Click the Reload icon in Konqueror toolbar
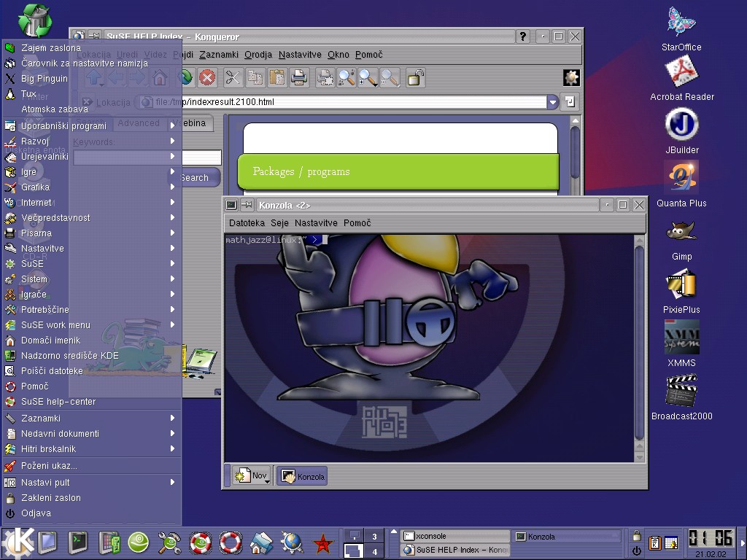 pos(186,77)
